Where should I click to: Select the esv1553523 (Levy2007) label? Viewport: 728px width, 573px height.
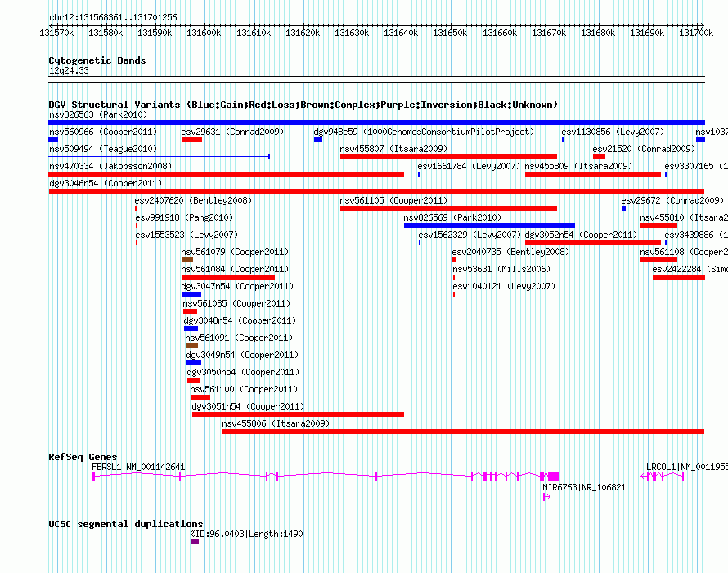(186, 235)
